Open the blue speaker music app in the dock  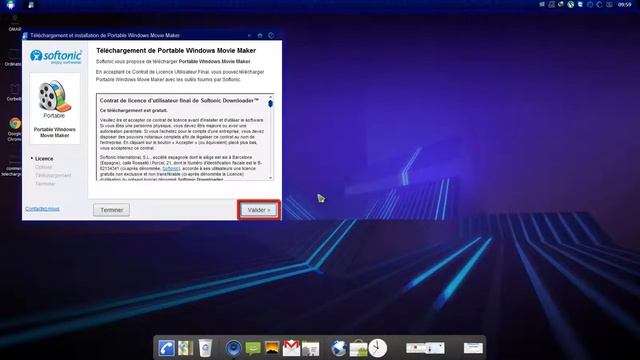(234, 348)
